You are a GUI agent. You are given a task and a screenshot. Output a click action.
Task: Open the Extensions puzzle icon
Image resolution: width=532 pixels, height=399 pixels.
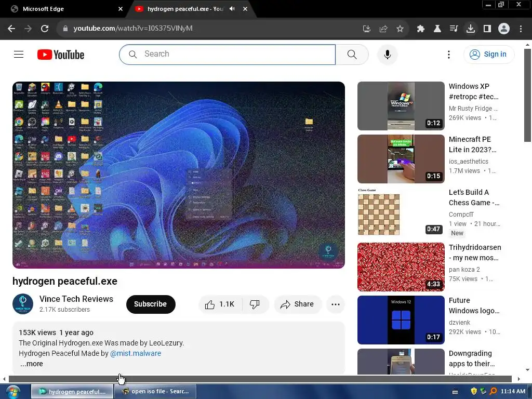coord(421,29)
